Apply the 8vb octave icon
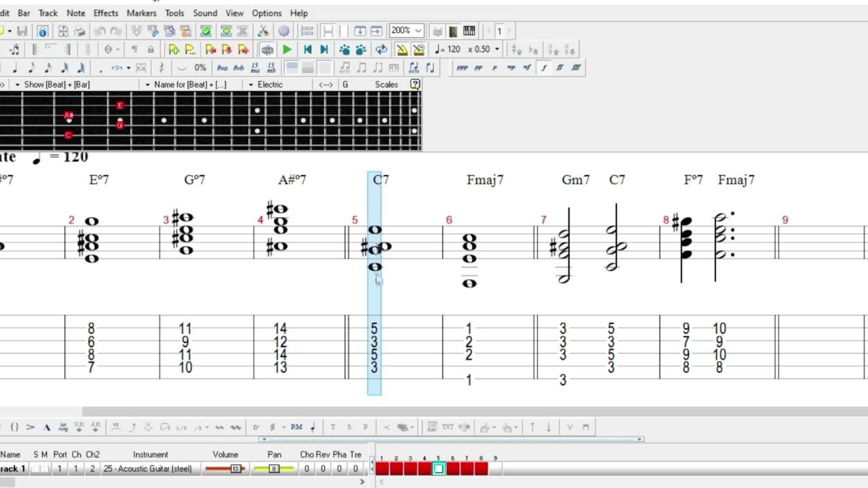 tap(239, 68)
